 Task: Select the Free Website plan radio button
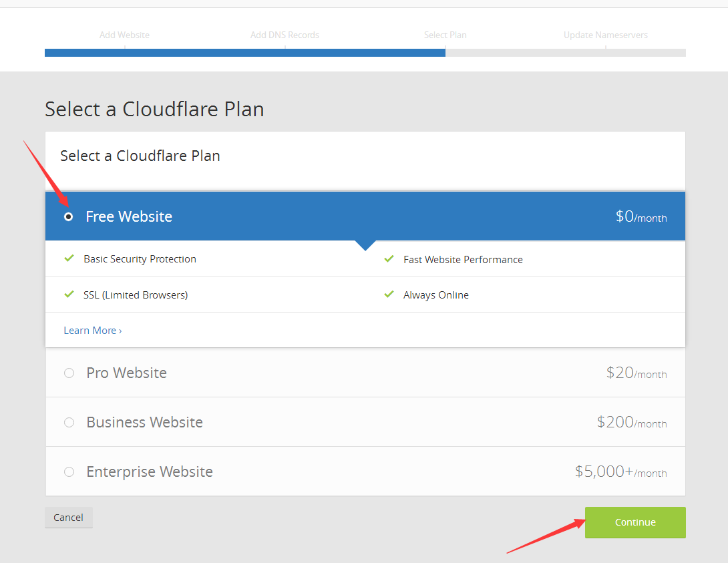pos(68,217)
